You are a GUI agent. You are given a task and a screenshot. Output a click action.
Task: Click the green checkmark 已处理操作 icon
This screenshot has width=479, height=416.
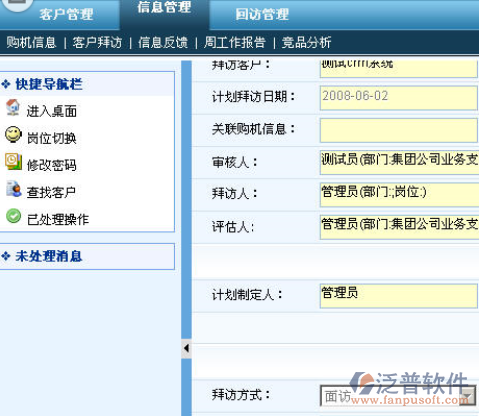14,216
